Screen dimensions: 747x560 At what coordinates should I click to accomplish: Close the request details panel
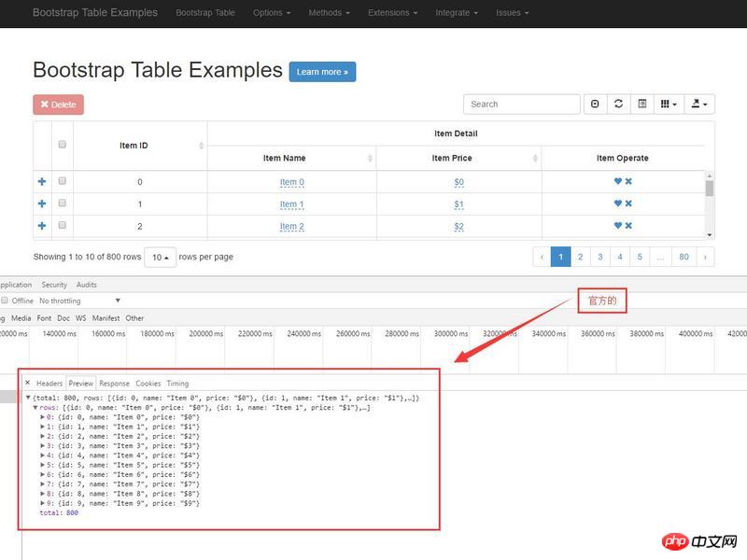click(x=28, y=383)
